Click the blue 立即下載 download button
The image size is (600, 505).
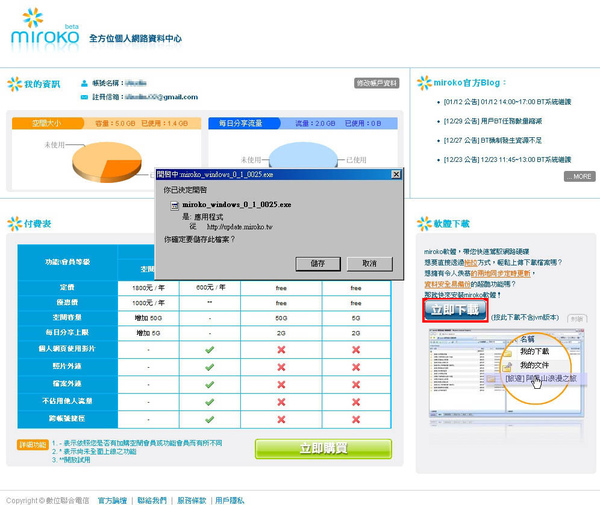coord(455,310)
